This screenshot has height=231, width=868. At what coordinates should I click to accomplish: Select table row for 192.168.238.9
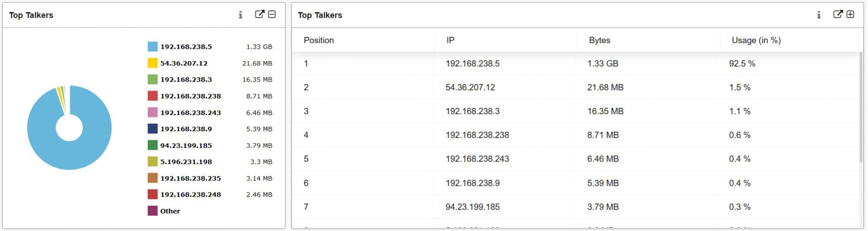[575, 183]
